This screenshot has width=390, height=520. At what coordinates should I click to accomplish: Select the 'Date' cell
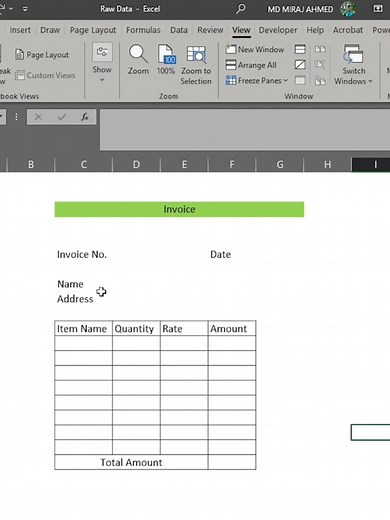232,254
